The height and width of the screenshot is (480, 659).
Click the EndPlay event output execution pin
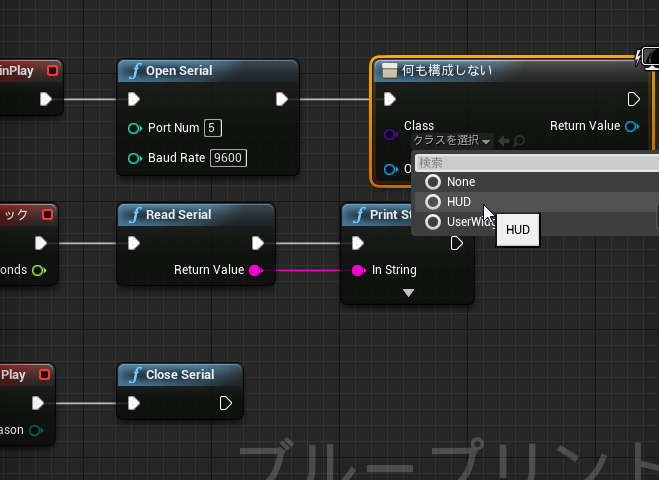tap(38, 403)
